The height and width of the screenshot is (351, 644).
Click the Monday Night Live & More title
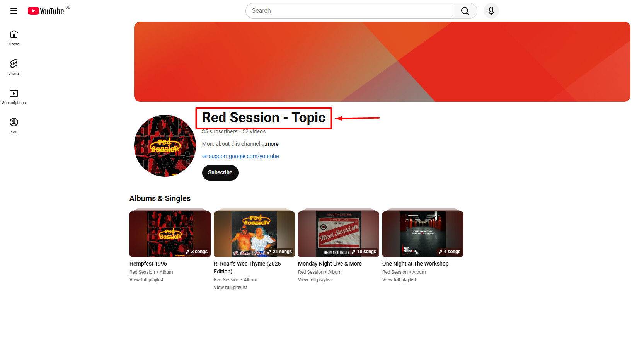click(x=330, y=264)
